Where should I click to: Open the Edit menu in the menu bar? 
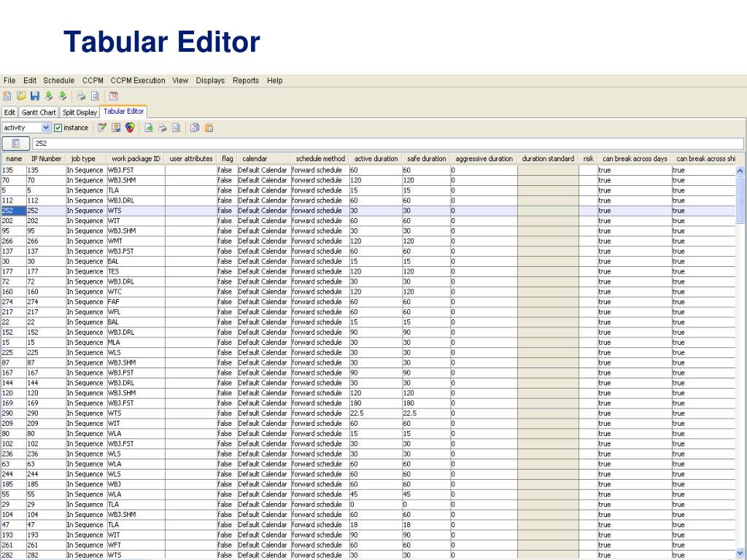29,80
